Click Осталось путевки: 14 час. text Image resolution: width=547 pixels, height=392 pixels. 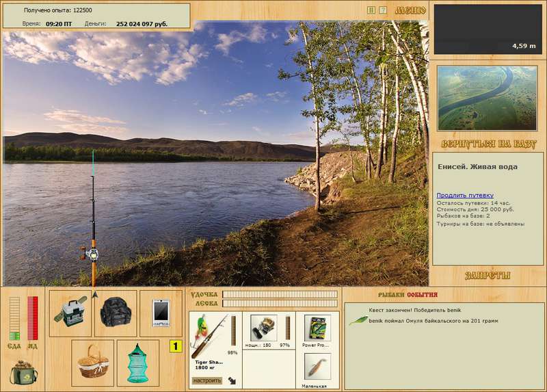point(473,202)
